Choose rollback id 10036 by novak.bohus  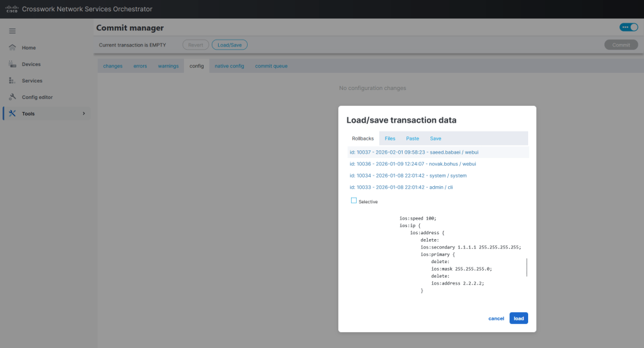pos(408,164)
